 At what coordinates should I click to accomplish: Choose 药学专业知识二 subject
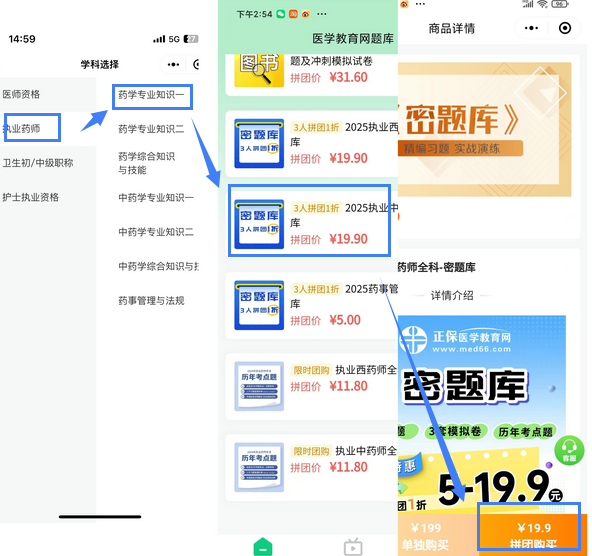coord(151,129)
